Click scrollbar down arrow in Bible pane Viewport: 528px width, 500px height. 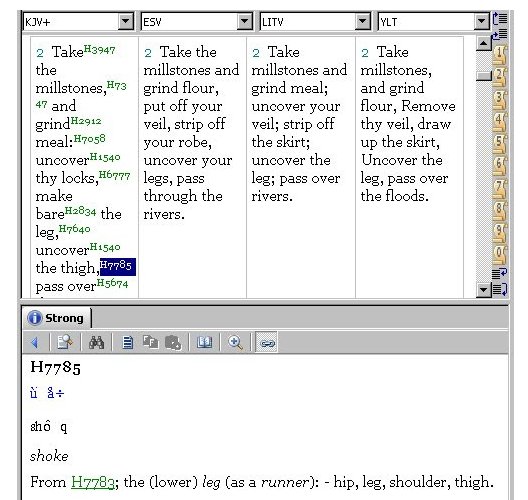tap(484, 290)
